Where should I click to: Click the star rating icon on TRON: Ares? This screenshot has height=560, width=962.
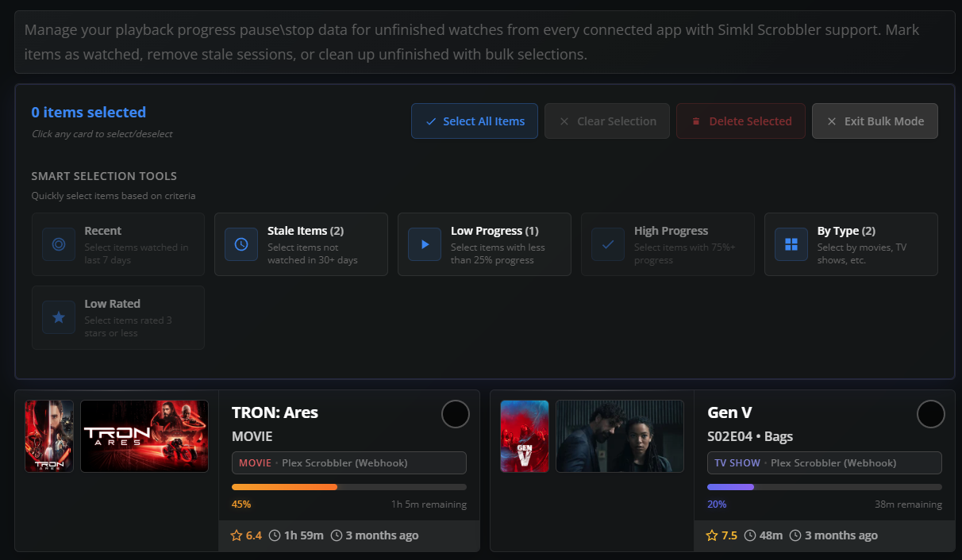click(236, 535)
